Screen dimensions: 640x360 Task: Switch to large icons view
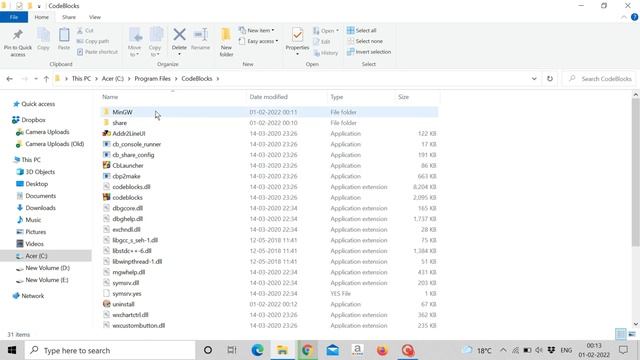(x=632, y=334)
